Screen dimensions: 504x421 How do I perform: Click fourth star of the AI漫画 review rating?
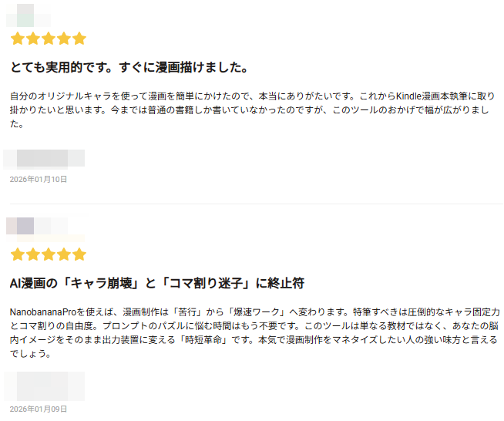(63, 254)
